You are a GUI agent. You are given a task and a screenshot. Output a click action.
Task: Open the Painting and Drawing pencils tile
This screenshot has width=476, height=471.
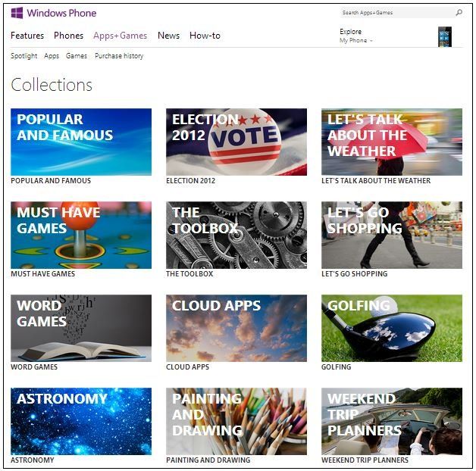(236, 421)
